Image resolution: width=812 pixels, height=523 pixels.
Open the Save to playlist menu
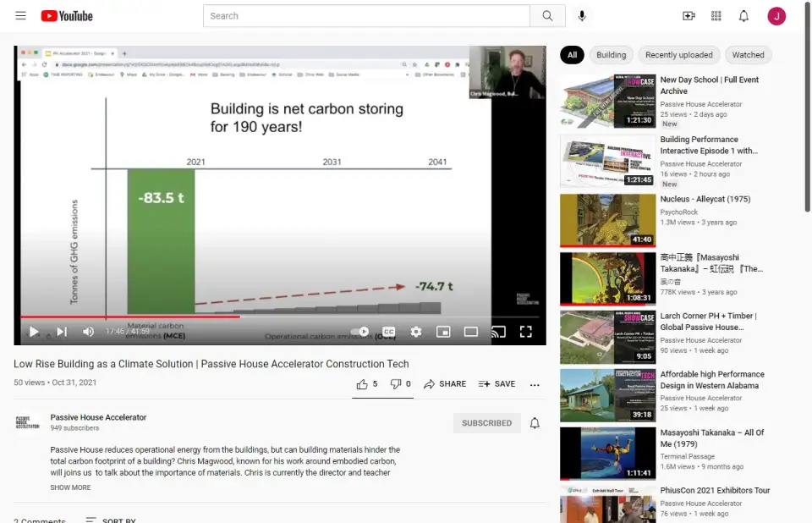(x=497, y=384)
